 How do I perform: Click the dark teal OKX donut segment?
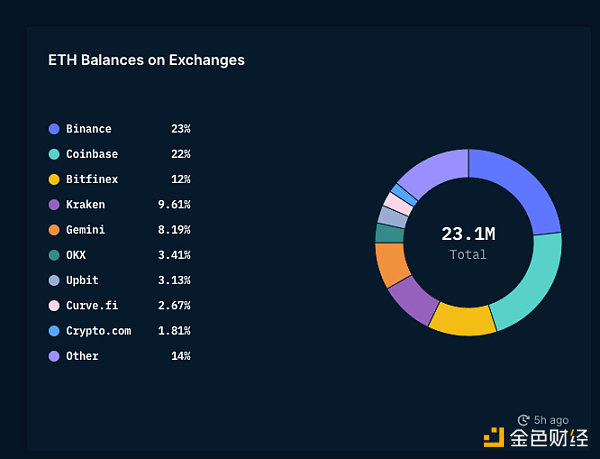390,233
